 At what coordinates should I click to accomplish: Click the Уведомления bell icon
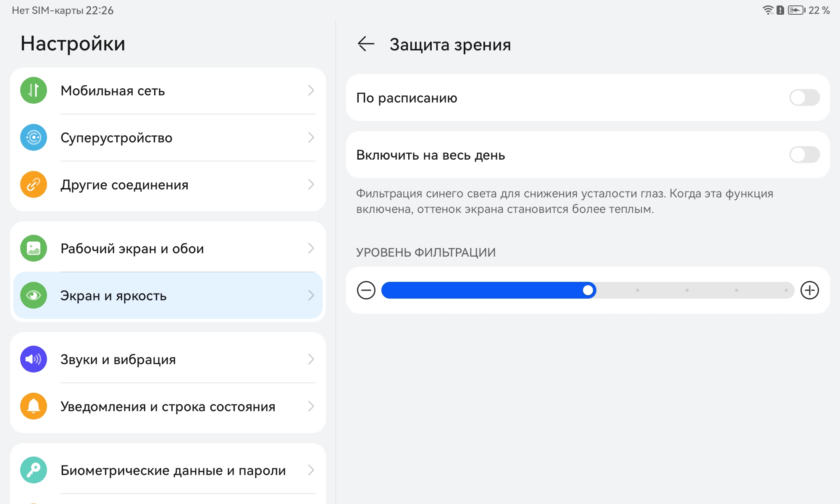click(x=33, y=407)
